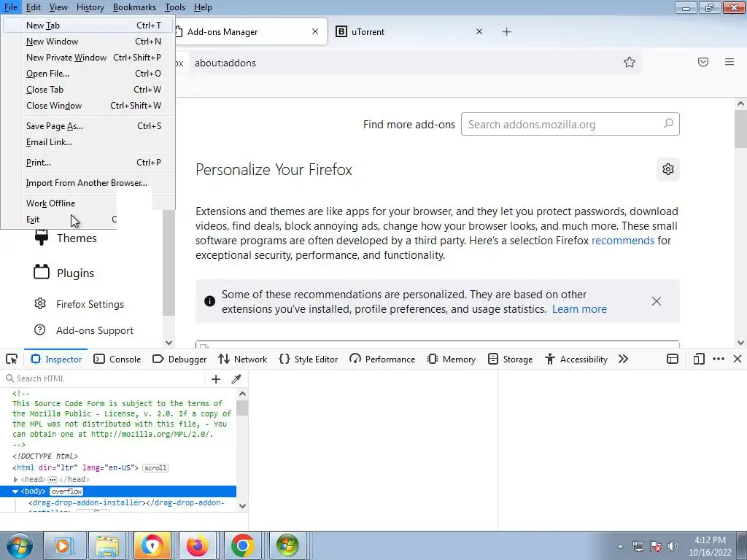747x560 pixels.
Task: Choose Exit from the File menu
Action: pos(60,219)
